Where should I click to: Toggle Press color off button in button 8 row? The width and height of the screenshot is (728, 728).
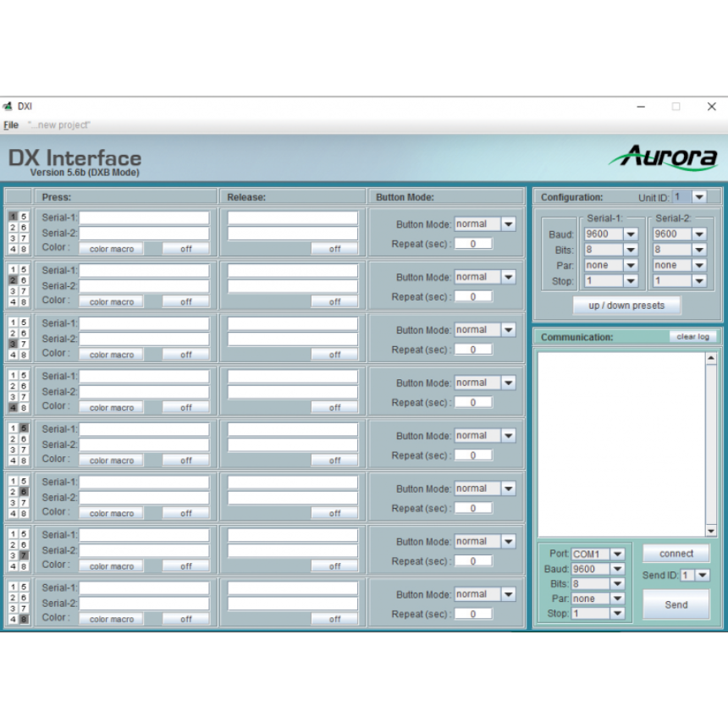click(x=185, y=620)
